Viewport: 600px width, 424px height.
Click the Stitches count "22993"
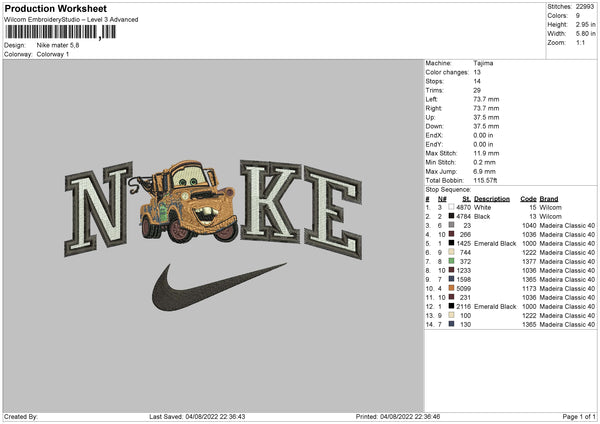585,7
